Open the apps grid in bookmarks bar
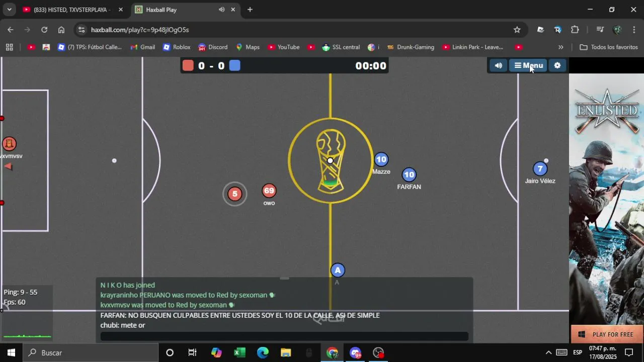 [x=9, y=47]
